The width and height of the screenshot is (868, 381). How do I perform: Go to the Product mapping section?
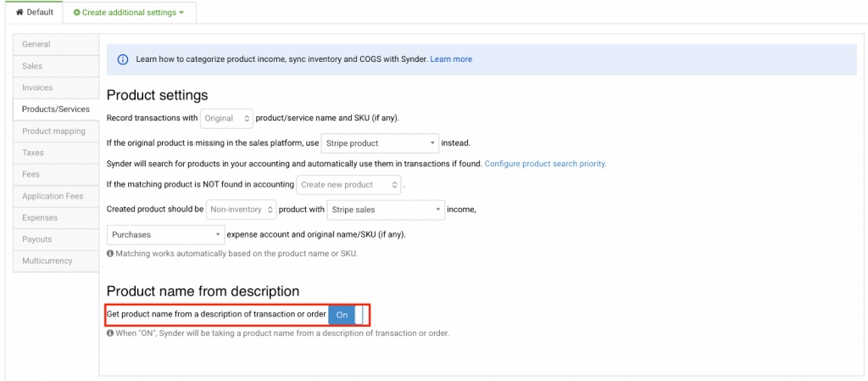[x=53, y=131]
